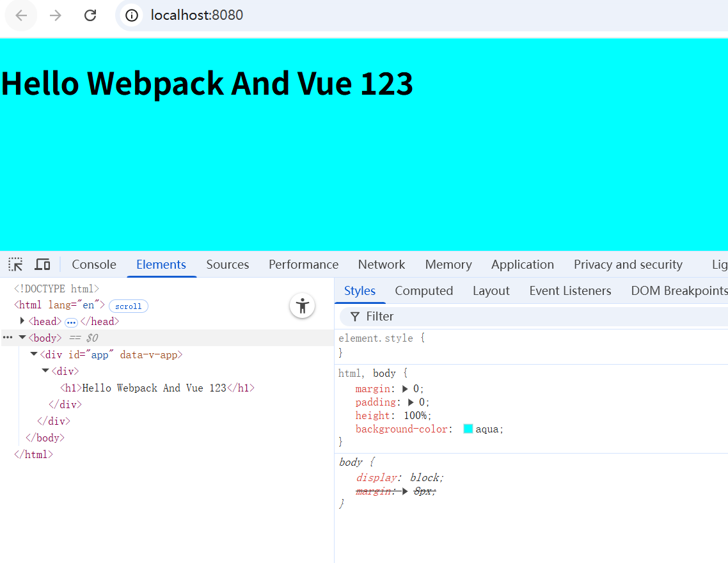Viewport: 728px width, 563px height.
Task: Open the Sources panel tab
Action: (228, 265)
